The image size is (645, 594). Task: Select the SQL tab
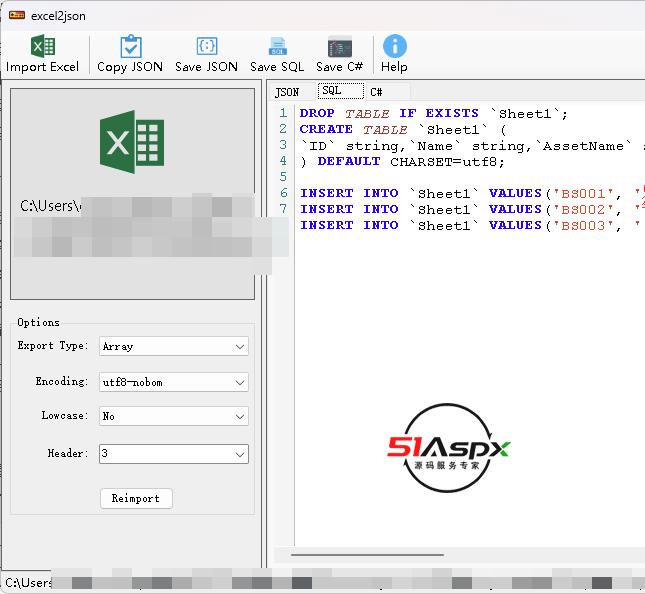332,91
